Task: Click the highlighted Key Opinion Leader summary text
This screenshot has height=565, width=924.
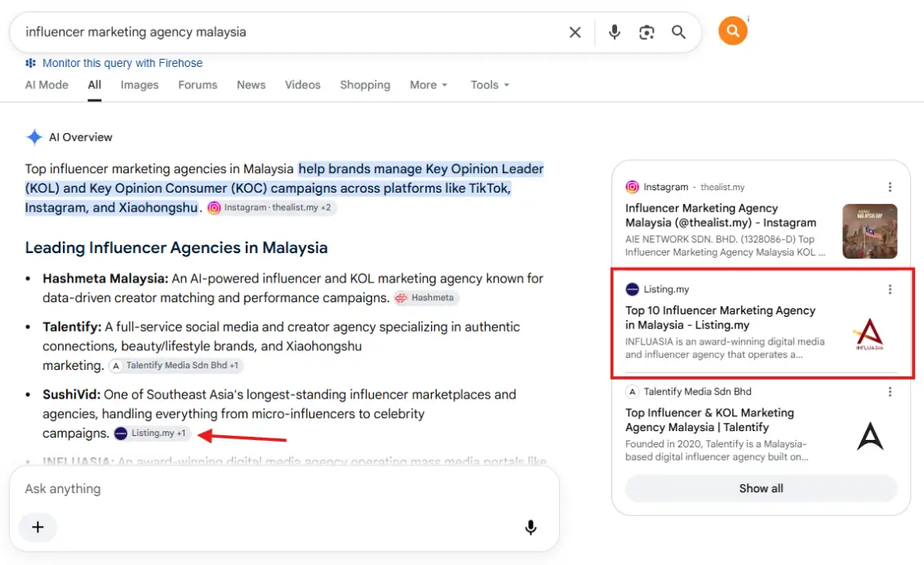Action: [x=284, y=188]
